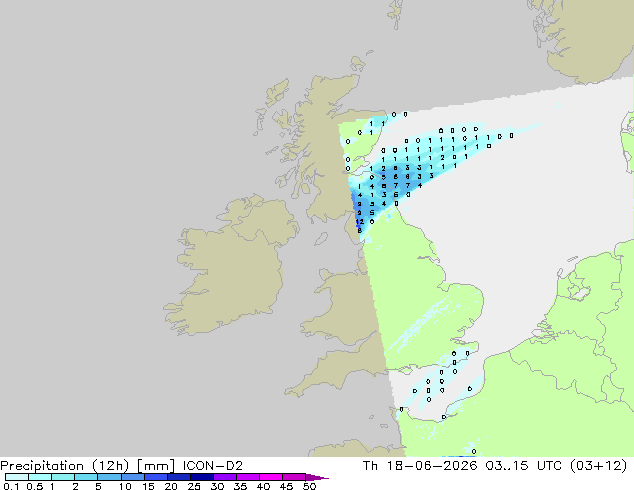This screenshot has width=634, height=490.
Task: Click the 35–40 mm legend color swatch
Action: coord(247,477)
